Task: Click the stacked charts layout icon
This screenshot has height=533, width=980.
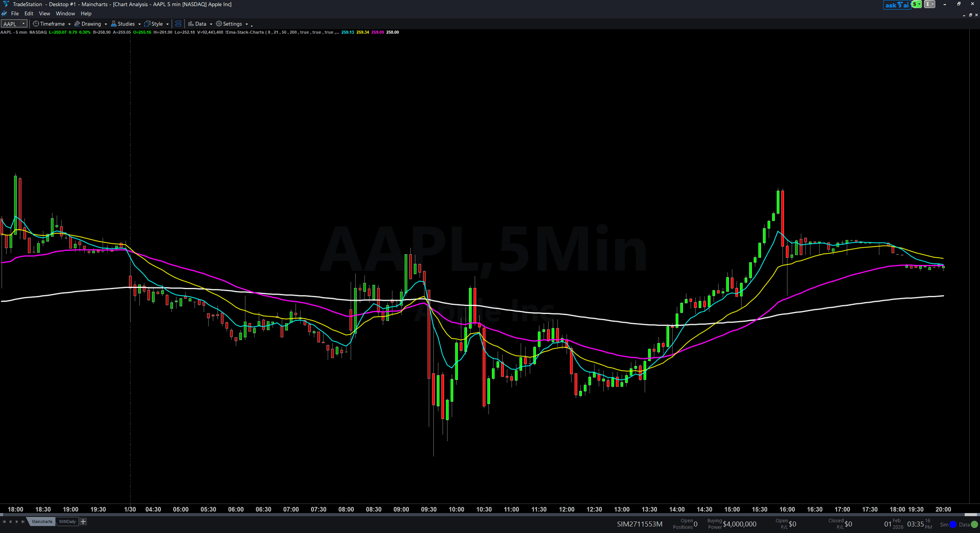Action: point(178,23)
